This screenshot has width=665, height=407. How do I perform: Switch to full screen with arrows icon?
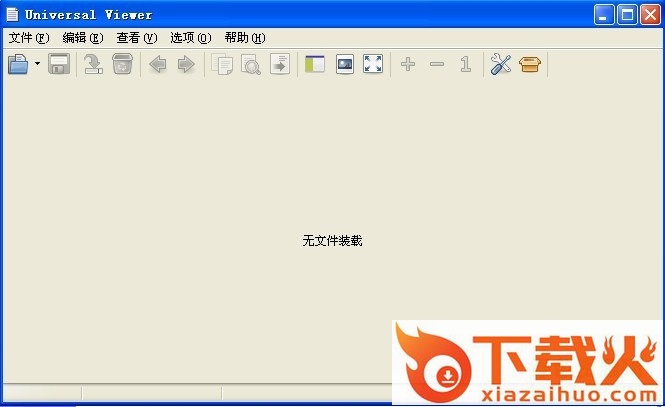pos(373,64)
